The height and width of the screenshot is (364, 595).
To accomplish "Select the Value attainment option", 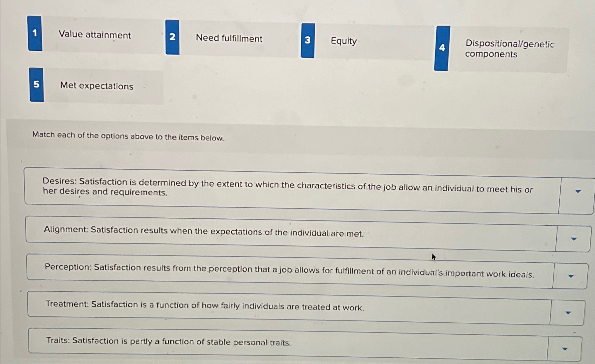I will (x=95, y=35).
